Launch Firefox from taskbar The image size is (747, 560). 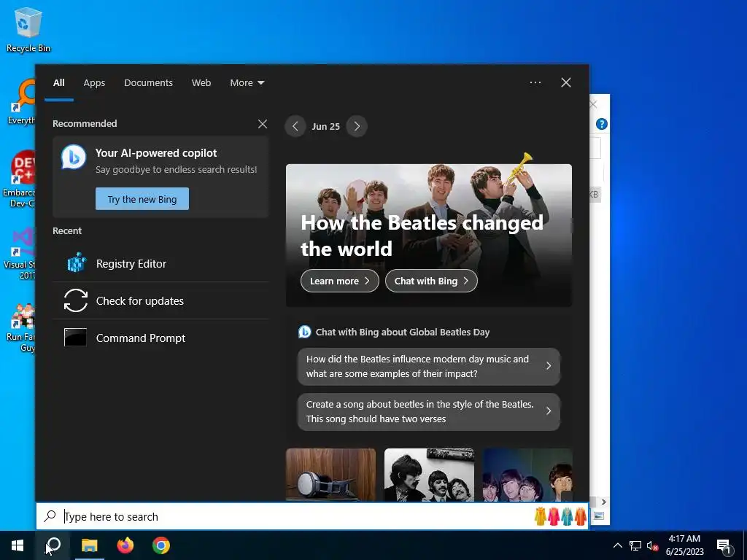(x=125, y=545)
